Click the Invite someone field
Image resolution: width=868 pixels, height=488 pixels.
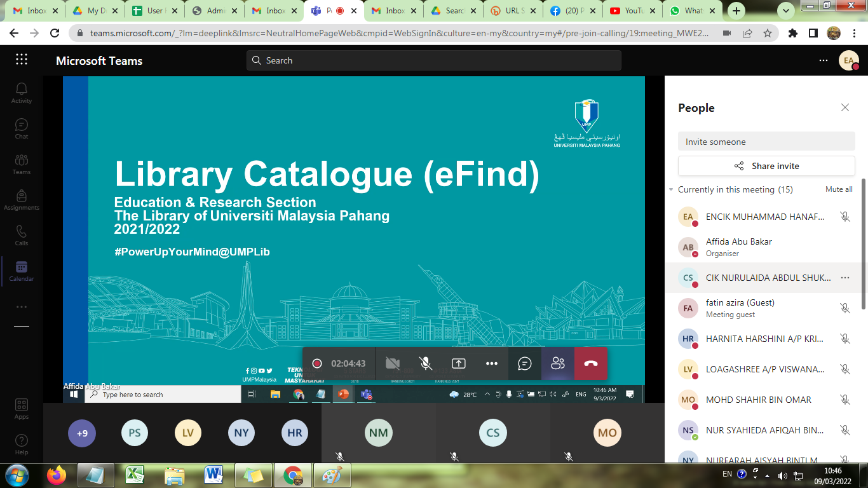766,142
